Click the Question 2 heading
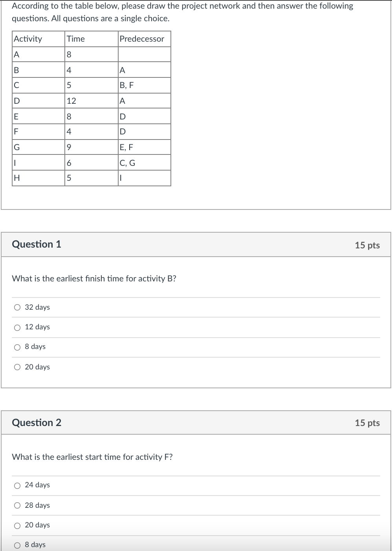This screenshot has height=551, width=392. 37,422
